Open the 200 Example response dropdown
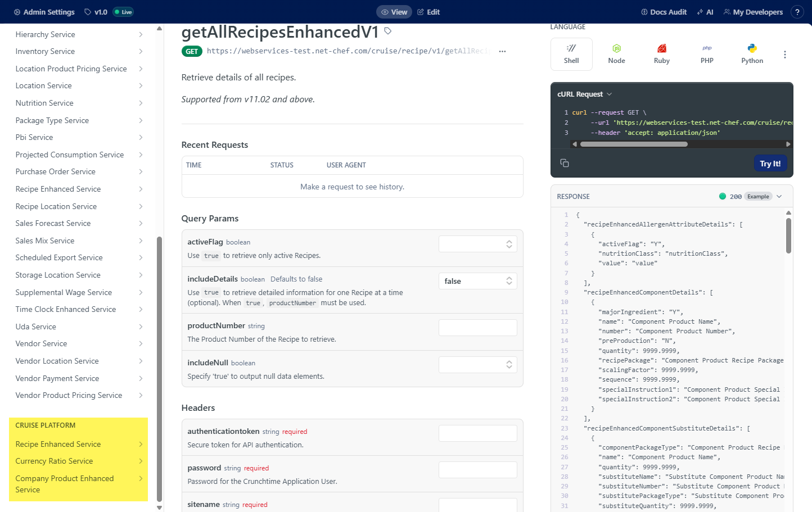This screenshot has width=812, height=512. [x=750, y=197]
